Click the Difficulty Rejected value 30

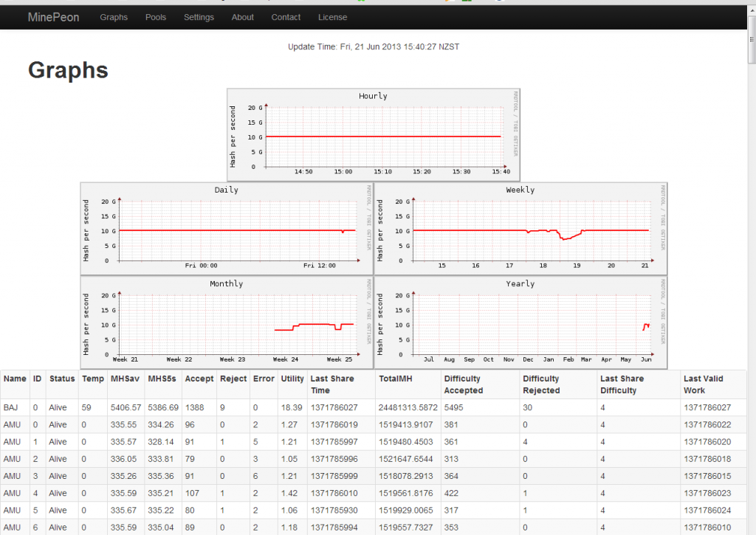[527, 408]
